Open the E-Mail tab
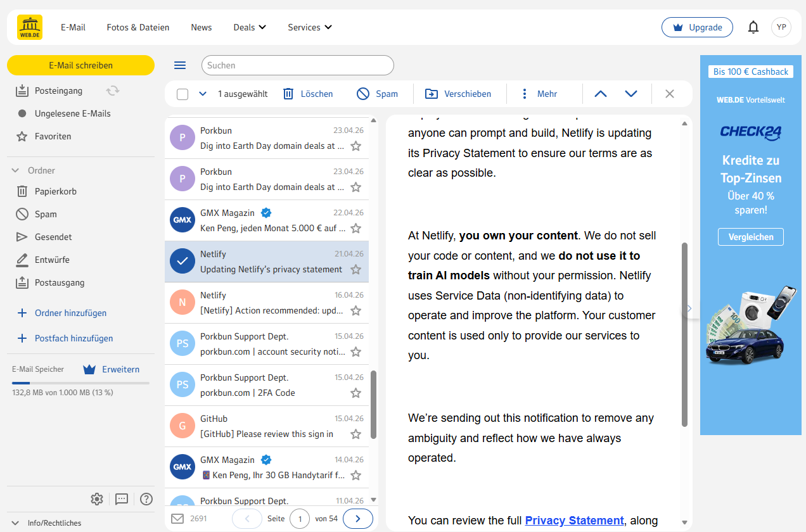The width and height of the screenshot is (806, 532). coord(73,27)
